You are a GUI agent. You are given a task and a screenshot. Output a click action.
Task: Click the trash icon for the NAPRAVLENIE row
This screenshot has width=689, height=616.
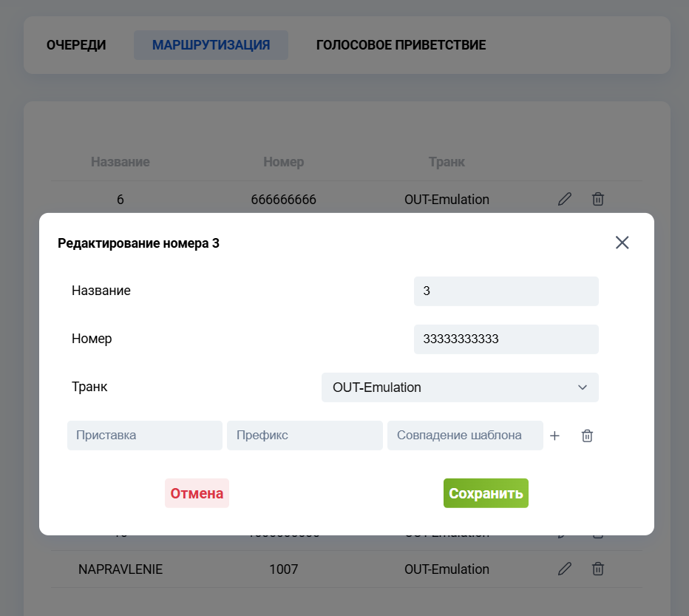coord(598,569)
